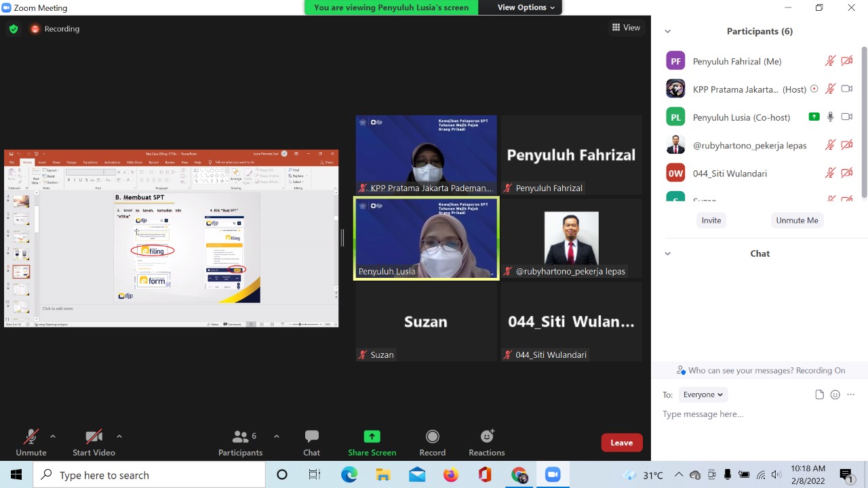Click the Invite button
Screen dimensions: 868x488
click(x=711, y=220)
